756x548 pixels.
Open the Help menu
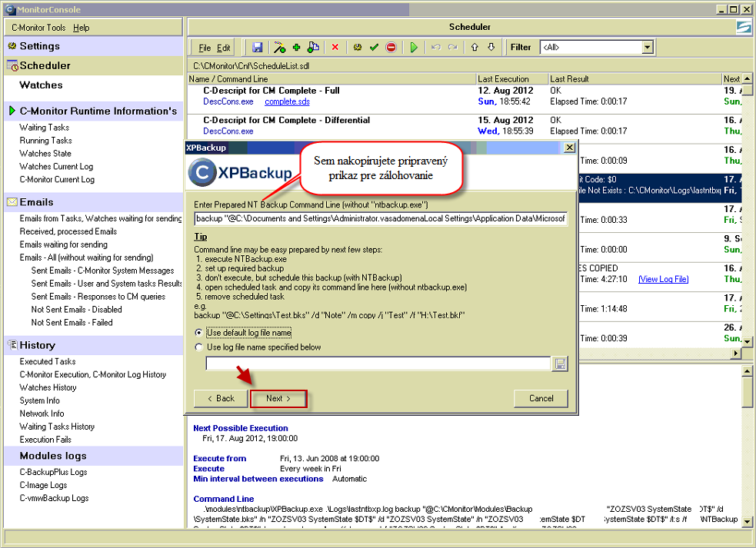coord(81,28)
